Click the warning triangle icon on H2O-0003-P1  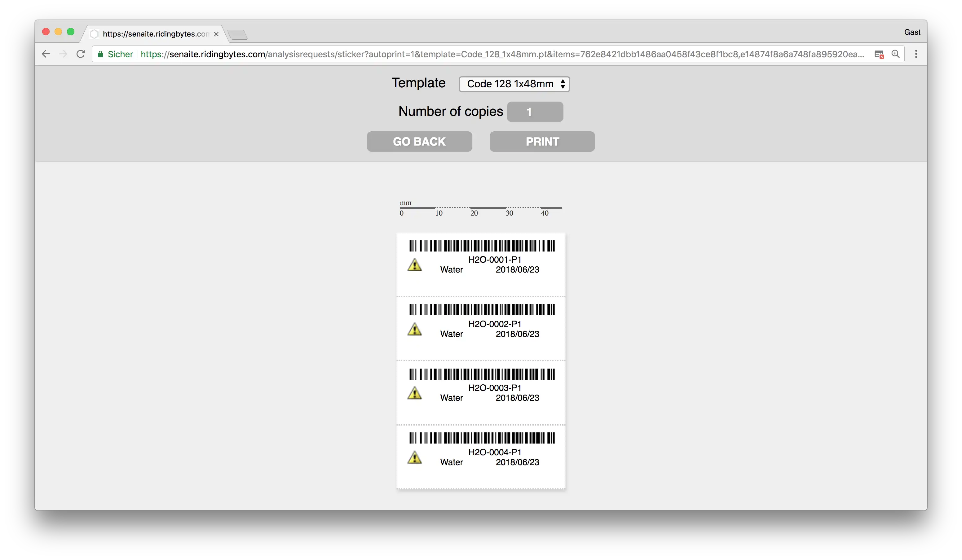[x=414, y=393]
